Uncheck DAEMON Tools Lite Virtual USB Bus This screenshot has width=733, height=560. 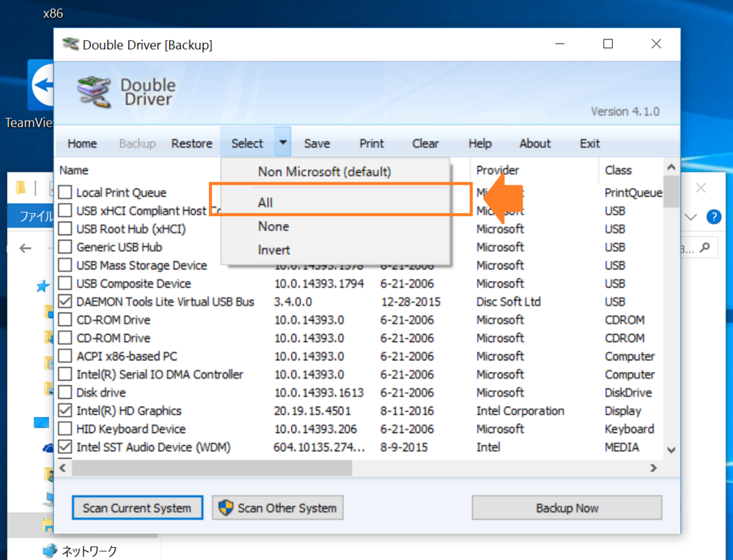coord(65,302)
